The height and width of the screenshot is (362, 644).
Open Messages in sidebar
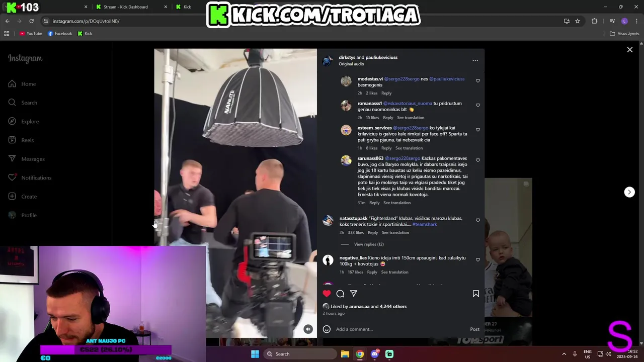(x=27, y=159)
